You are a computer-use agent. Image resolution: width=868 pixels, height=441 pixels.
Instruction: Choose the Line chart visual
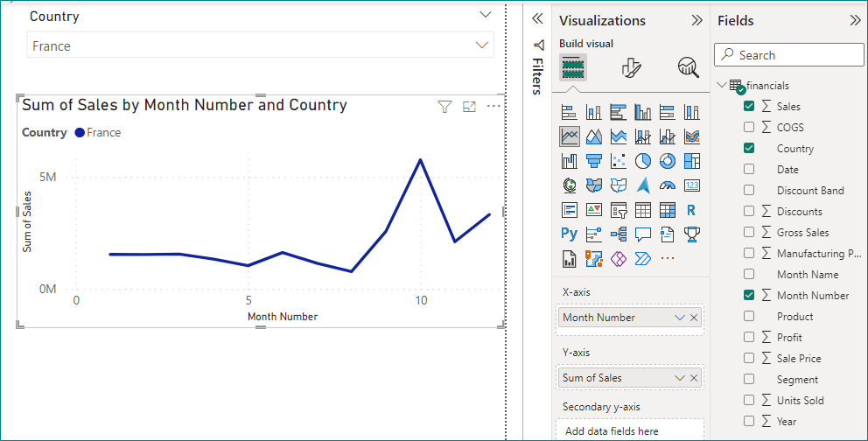click(569, 136)
